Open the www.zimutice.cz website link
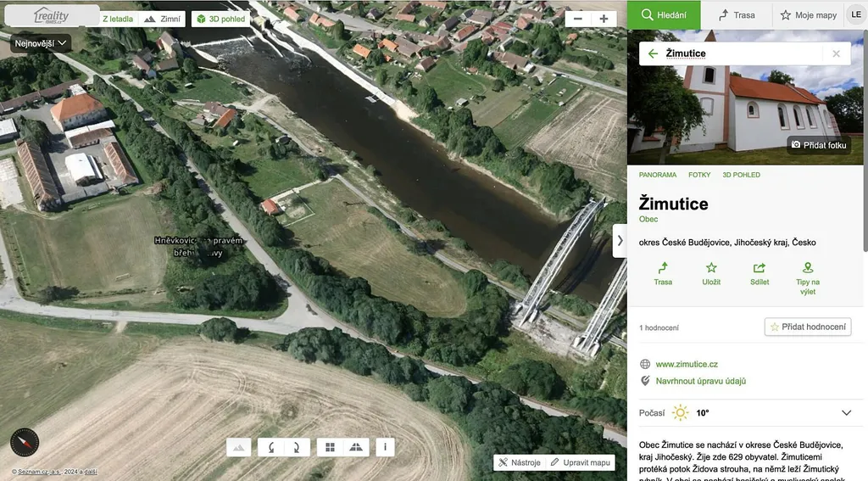The height and width of the screenshot is (481, 868). pos(687,364)
